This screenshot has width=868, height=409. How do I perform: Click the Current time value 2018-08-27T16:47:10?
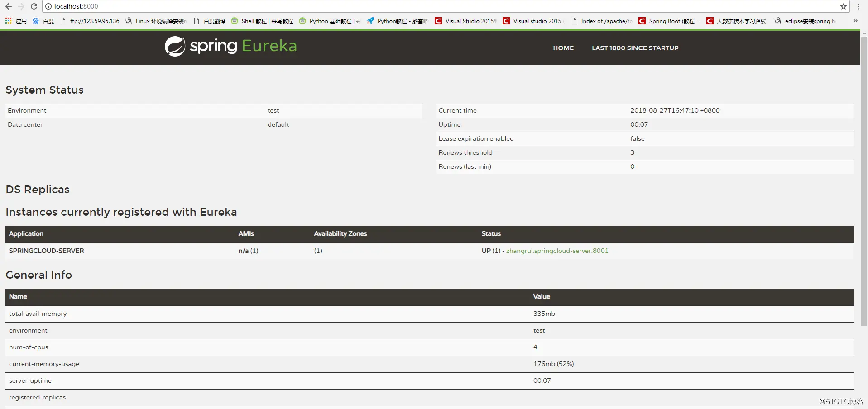pos(675,110)
